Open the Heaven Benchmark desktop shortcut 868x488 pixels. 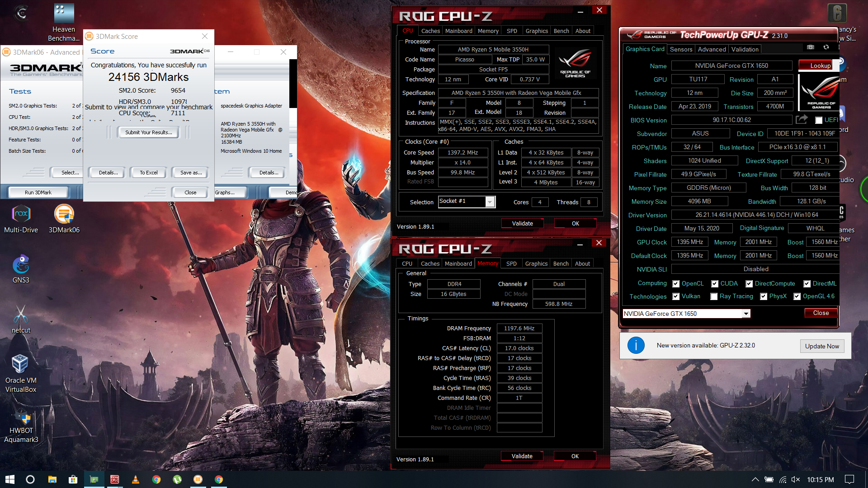[x=64, y=23]
